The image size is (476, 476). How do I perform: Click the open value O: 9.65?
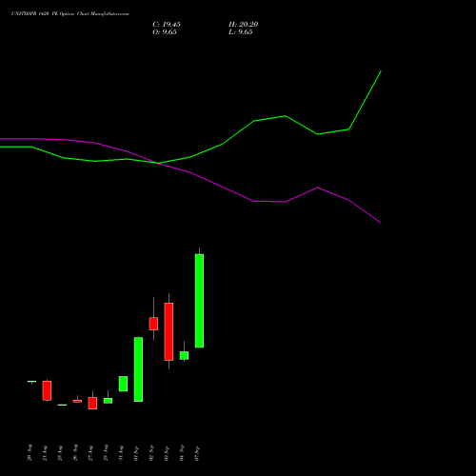pos(165,32)
